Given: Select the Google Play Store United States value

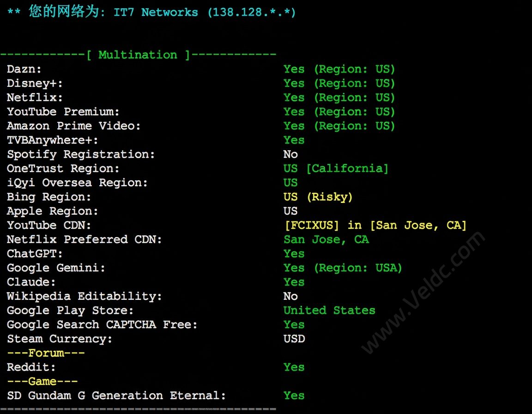Looking at the screenshot, I should click(329, 310).
